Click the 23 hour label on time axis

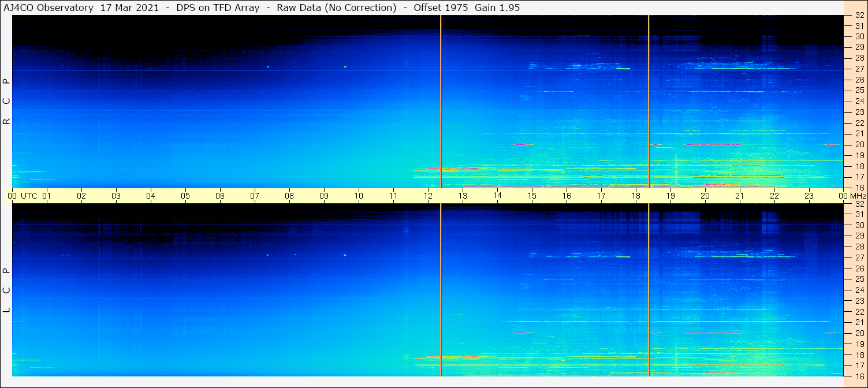pos(809,196)
